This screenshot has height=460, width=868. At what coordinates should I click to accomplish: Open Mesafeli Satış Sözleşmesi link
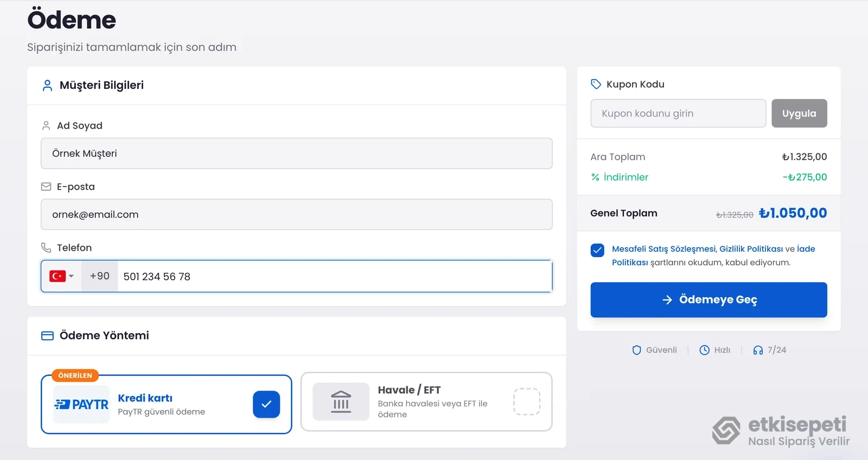tap(663, 249)
